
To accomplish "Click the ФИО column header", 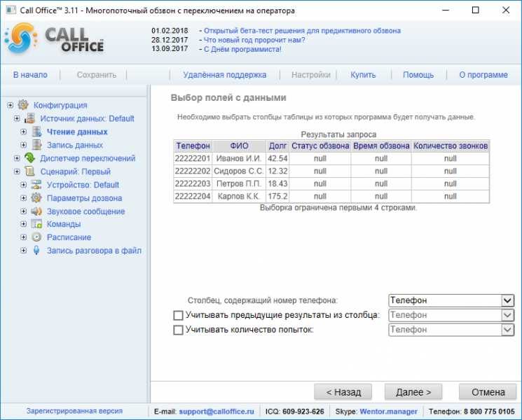I will (x=239, y=146).
